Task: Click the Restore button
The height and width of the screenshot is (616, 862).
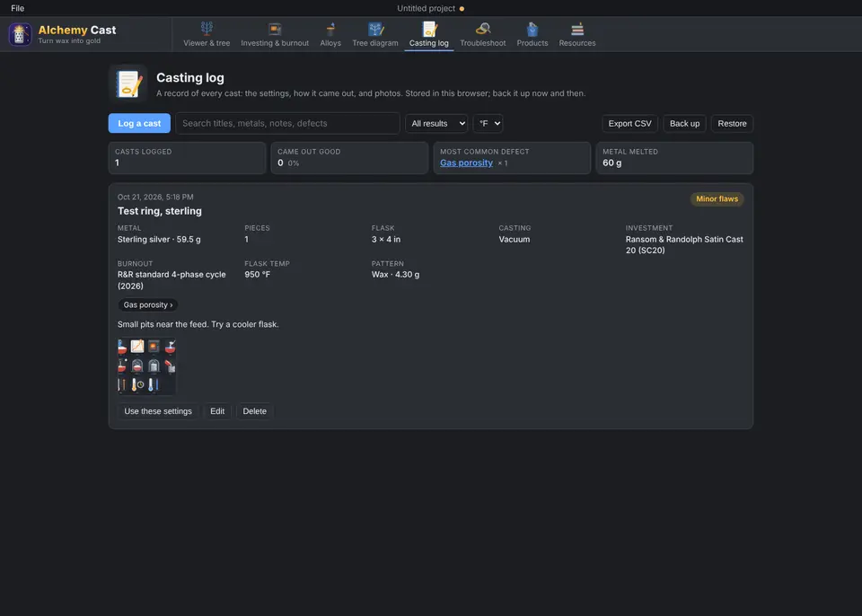Action: 733,124
